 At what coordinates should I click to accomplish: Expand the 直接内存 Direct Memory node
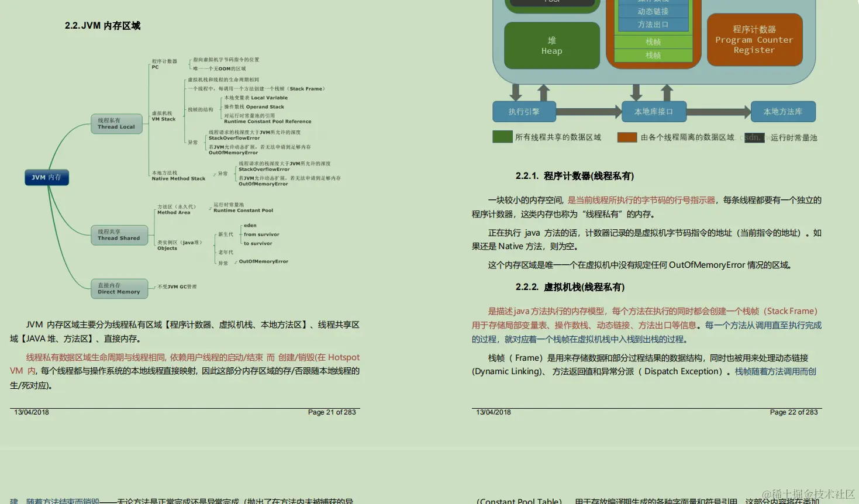(119, 289)
